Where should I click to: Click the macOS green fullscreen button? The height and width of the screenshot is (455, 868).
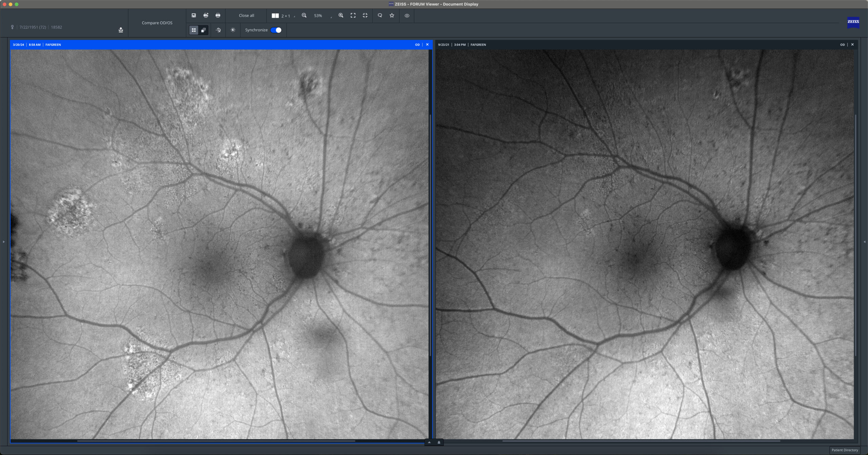tap(17, 4)
